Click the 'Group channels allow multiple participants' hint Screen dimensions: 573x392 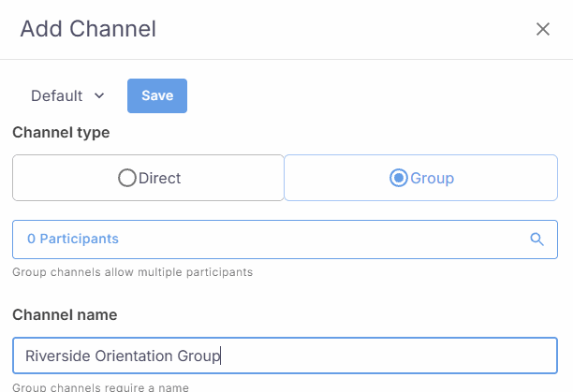click(x=133, y=272)
